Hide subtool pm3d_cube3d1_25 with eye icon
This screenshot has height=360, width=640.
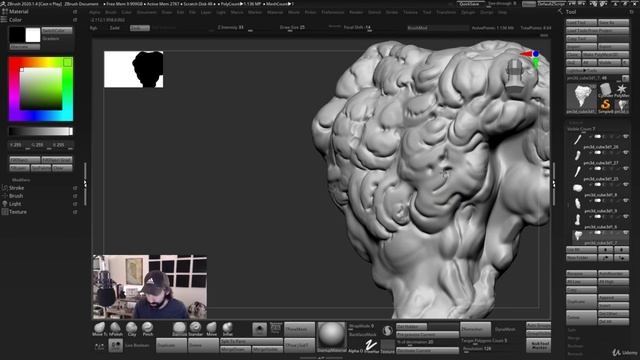625,169
